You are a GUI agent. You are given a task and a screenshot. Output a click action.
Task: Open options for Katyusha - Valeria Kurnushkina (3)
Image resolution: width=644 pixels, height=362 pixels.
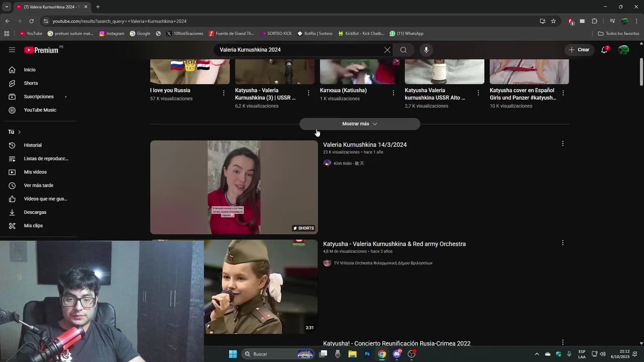pos(308,93)
